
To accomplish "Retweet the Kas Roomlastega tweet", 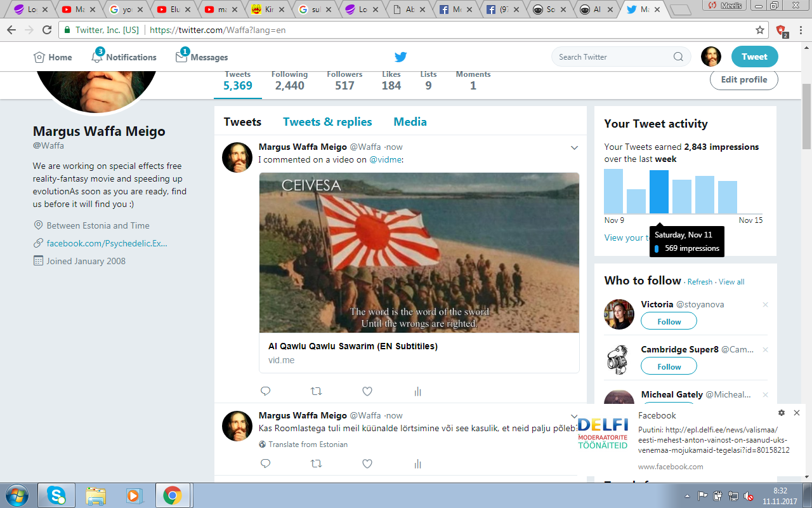I will (x=316, y=464).
